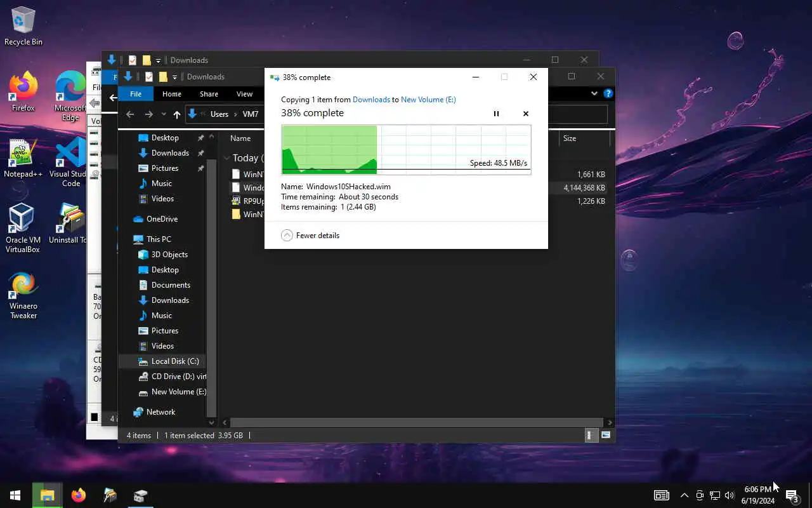Screen dimensions: 812x508
Task: Follow the New Volume (E:) link in copy dialog
Action: click(x=428, y=100)
